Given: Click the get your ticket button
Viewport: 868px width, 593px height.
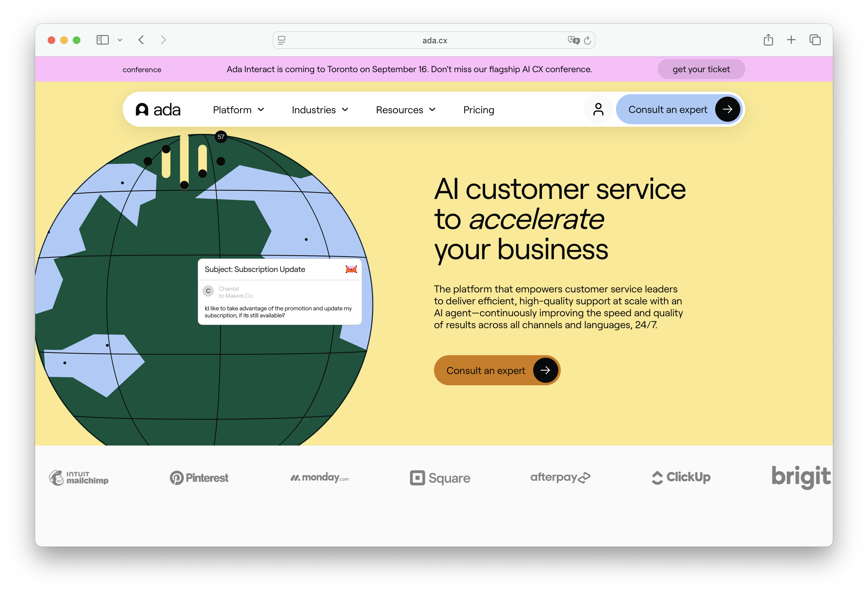Looking at the screenshot, I should click(x=701, y=69).
